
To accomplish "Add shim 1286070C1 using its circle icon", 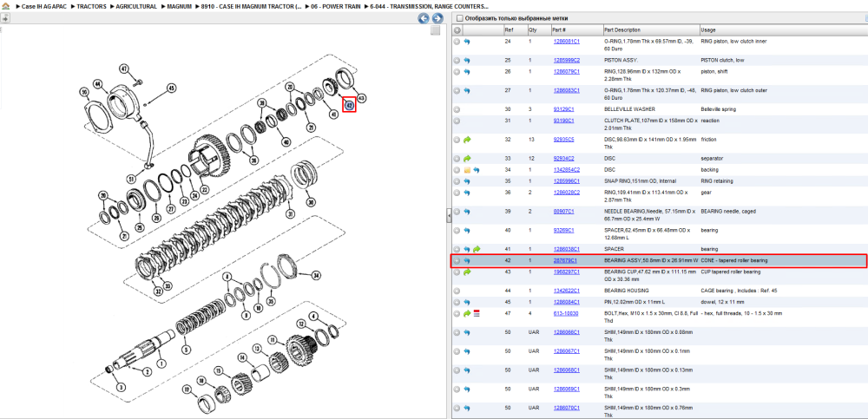I will click(x=457, y=408).
